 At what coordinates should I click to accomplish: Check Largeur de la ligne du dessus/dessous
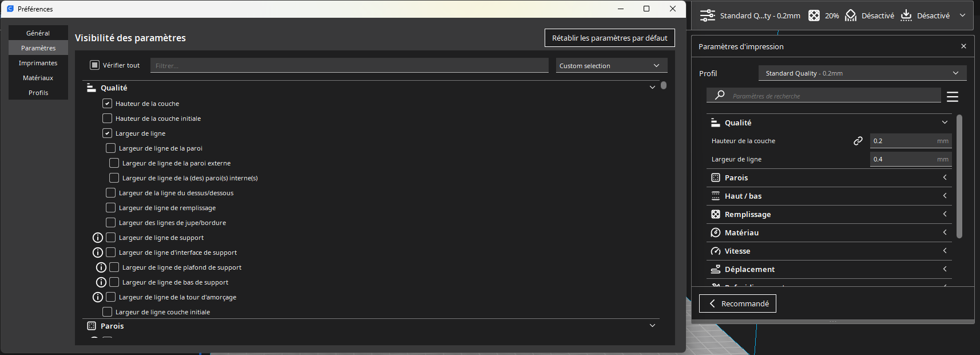pyautogui.click(x=110, y=193)
